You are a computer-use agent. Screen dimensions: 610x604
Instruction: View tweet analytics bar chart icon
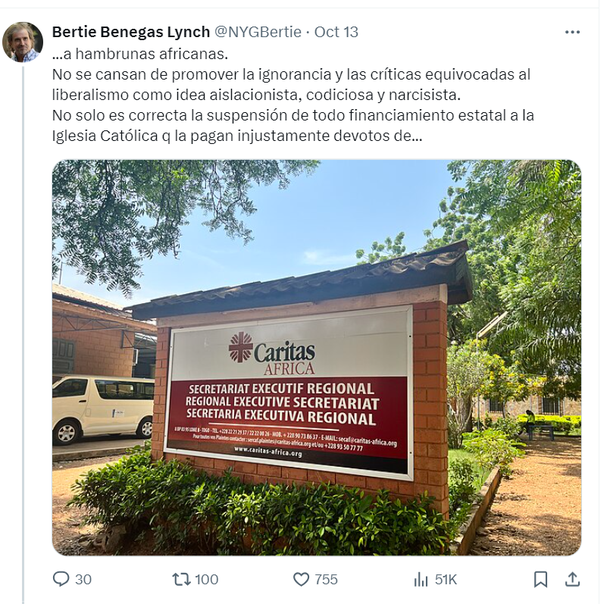pos(421,579)
